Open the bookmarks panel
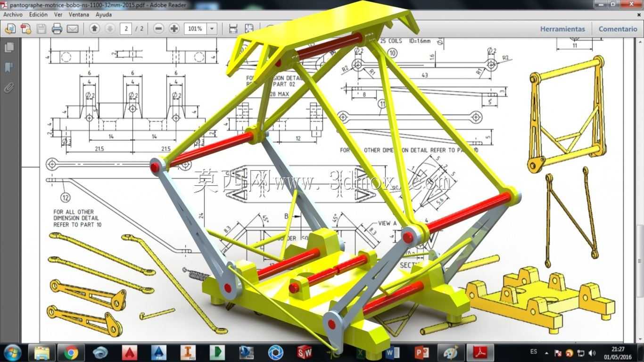Image resolution: width=644 pixels, height=362 pixels. pos(9,67)
